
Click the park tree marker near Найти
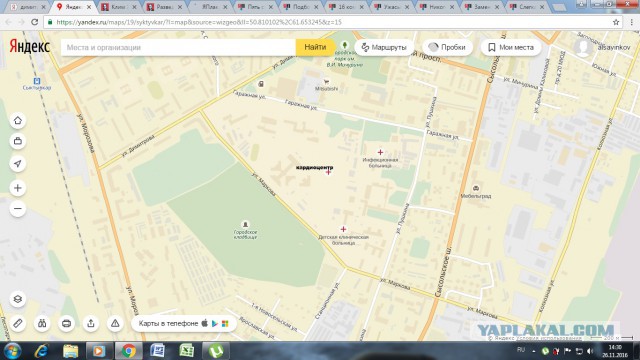pos(345,45)
